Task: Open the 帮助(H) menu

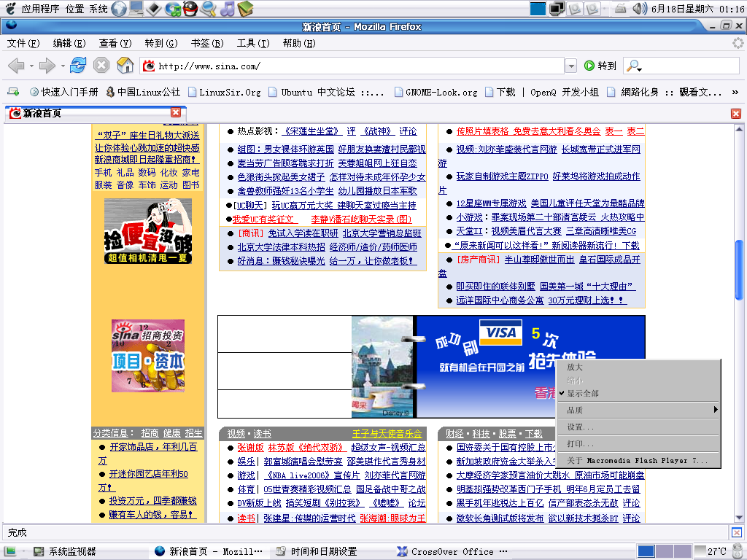Action: pyautogui.click(x=299, y=43)
